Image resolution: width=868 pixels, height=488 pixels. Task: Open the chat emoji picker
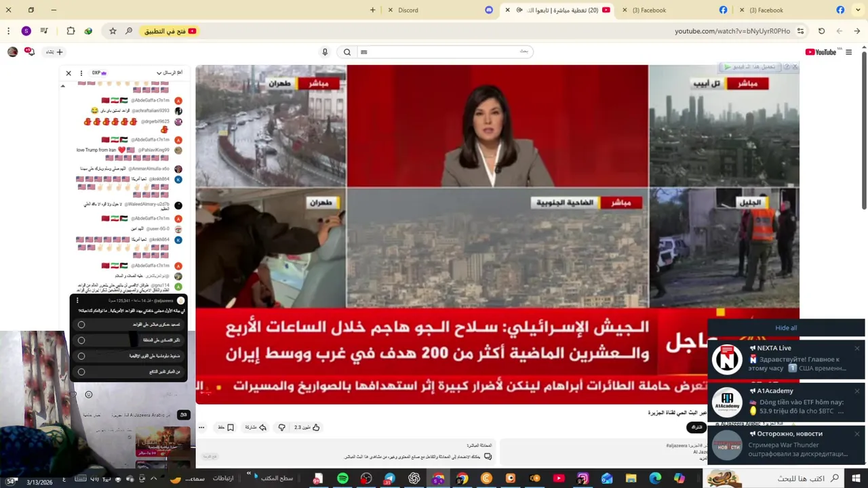[x=88, y=394]
